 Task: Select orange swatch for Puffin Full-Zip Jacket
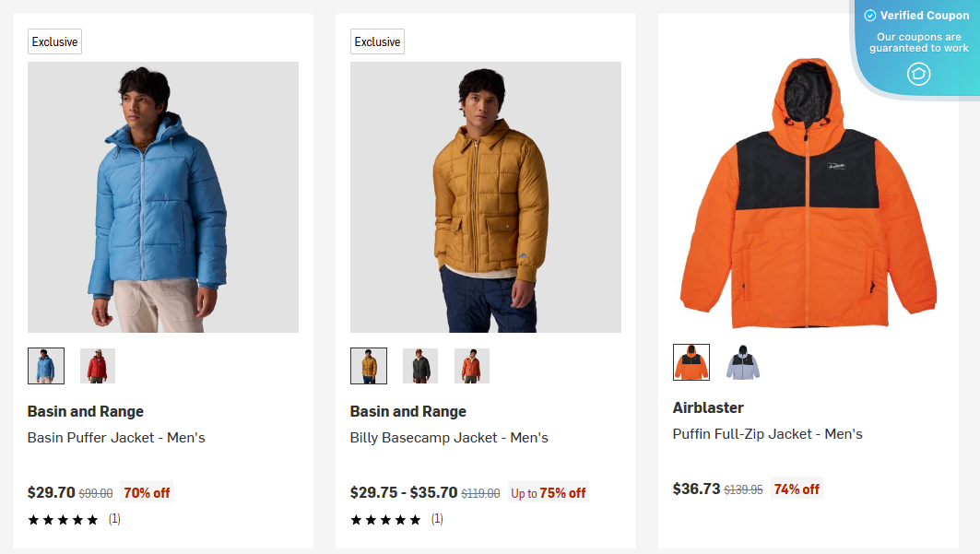coord(691,362)
